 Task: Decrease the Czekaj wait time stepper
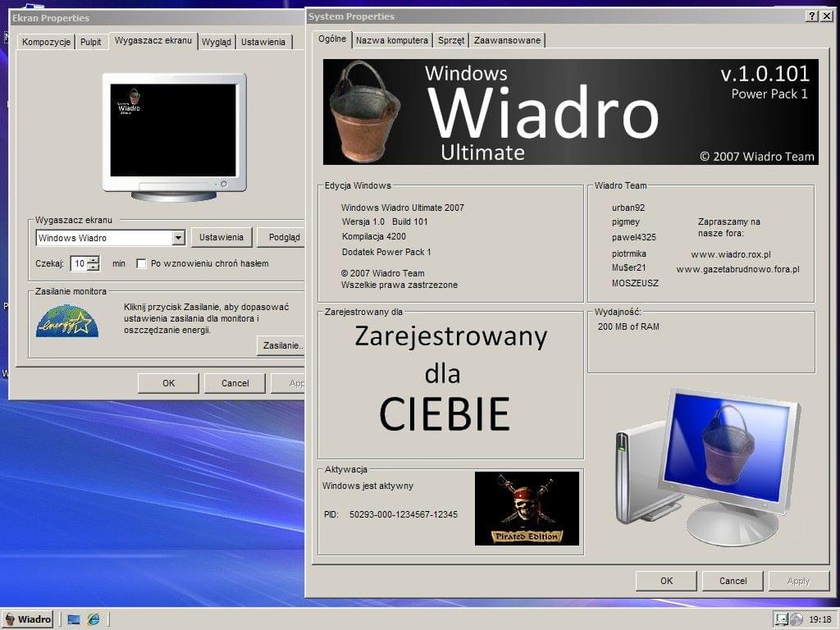pos(94,267)
